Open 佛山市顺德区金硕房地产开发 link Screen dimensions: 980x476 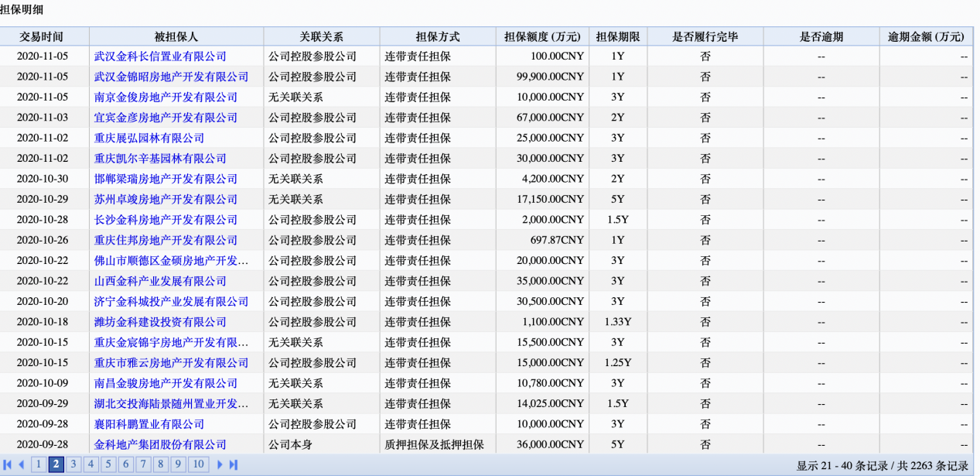[171, 261]
